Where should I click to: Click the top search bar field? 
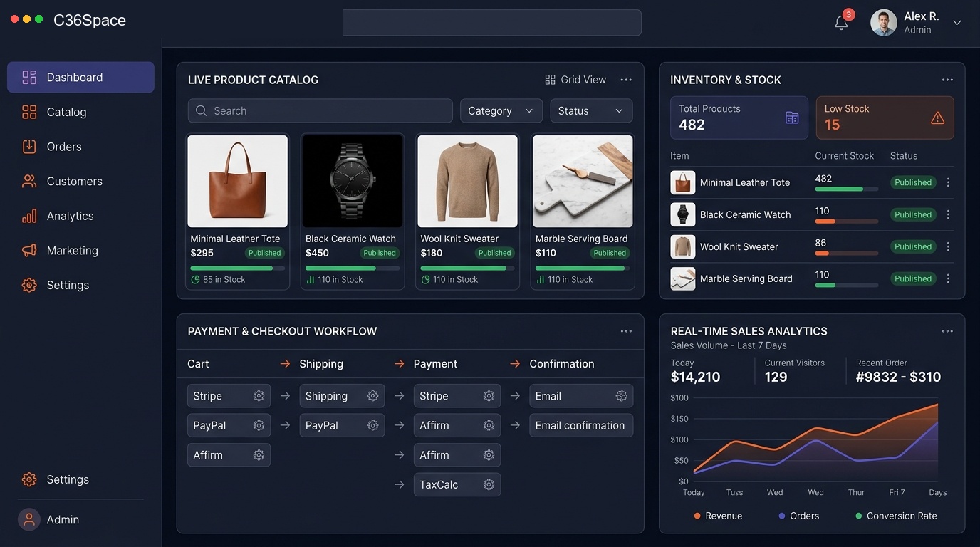pos(492,22)
